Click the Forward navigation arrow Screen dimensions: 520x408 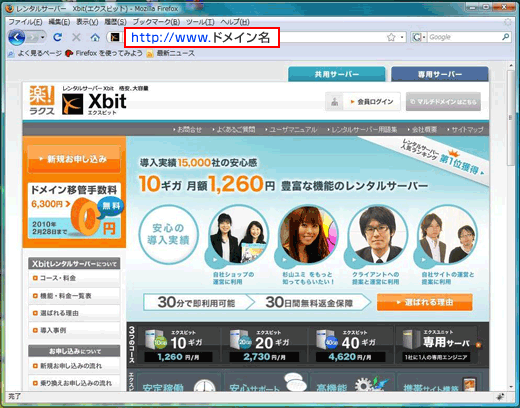[33, 37]
